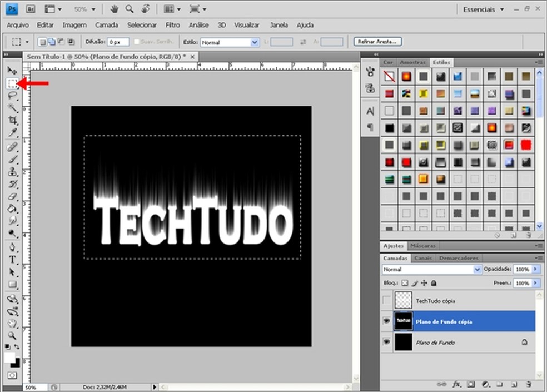Pick the Zoom tool in the toolbox

(12, 335)
